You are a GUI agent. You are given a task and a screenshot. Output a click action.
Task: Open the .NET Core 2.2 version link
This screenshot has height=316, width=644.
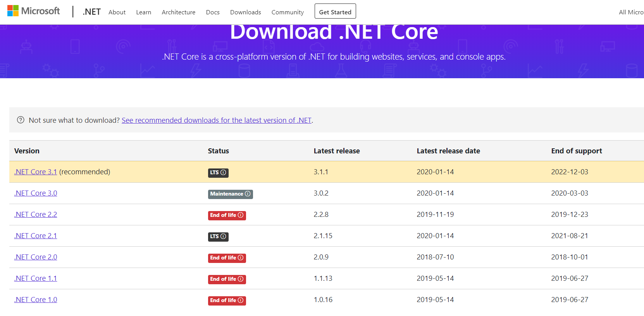pyautogui.click(x=36, y=215)
